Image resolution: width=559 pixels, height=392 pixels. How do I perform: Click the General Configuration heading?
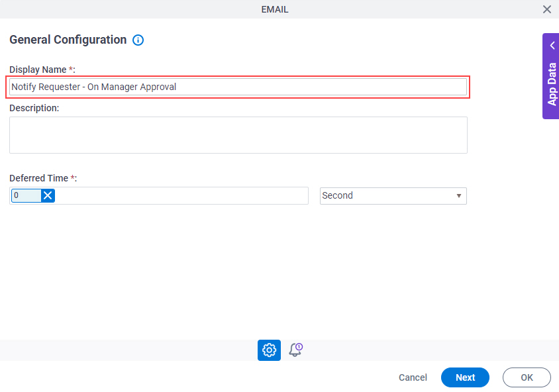(x=68, y=40)
